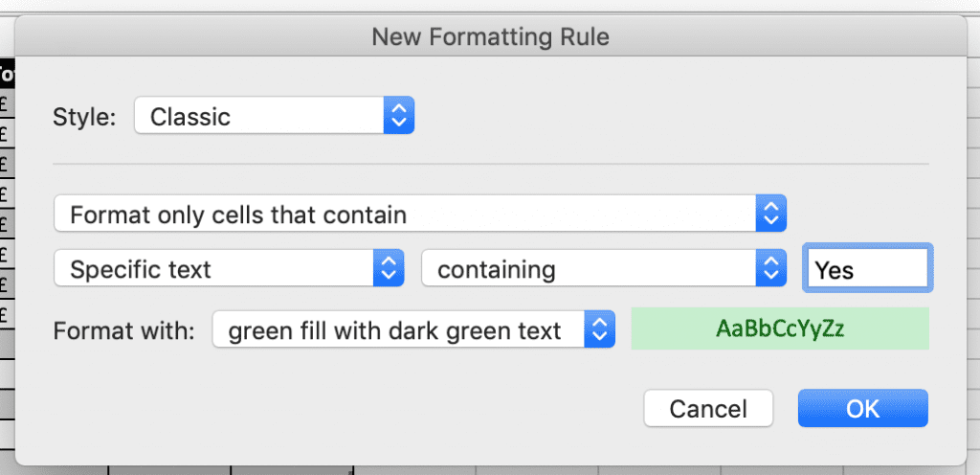Click the first £ cell behind the dialog
Screen dimensions: 980x475
(6, 102)
